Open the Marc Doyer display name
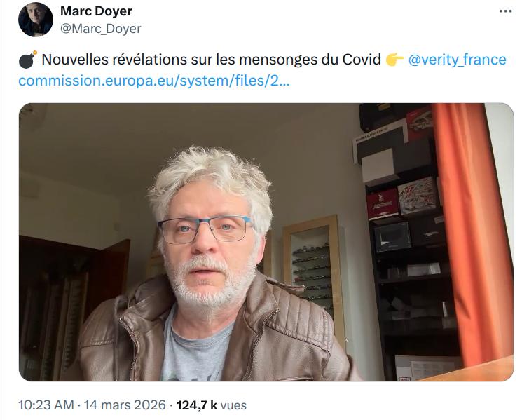 (x=96, y=11)
